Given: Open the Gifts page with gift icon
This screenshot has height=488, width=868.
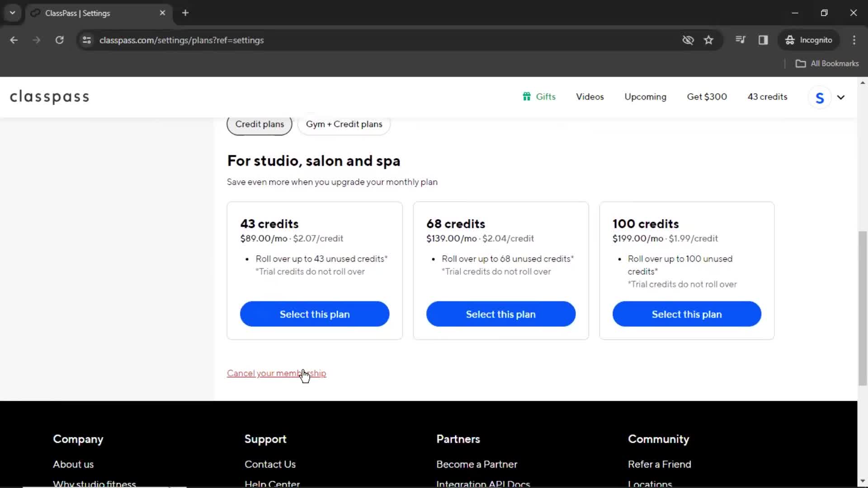Looking at the screenshot, I should pos(539,97).
